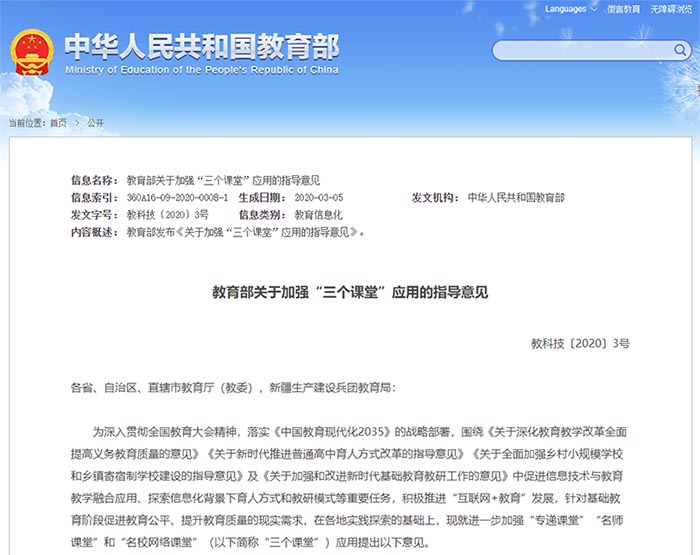The height and width of the screenshot is (555, 700).
Task: Open the Languages dropdown
Action: click(x=570, y=9)
